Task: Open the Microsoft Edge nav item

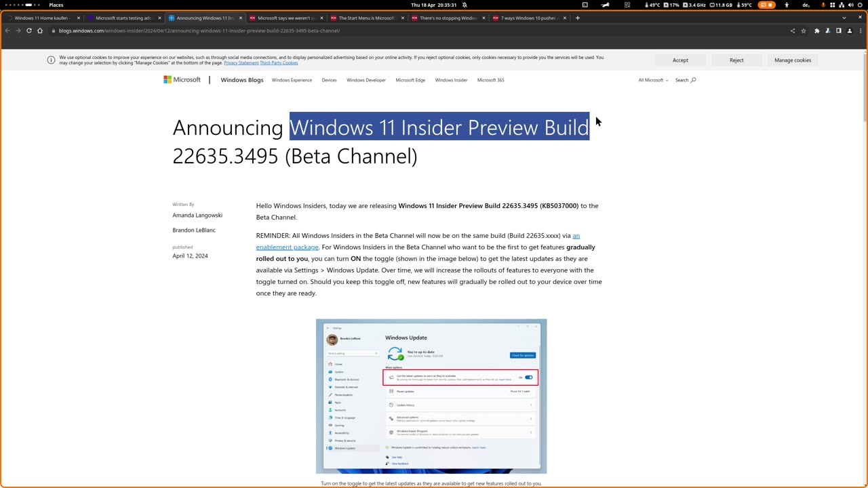Action: 410,80
